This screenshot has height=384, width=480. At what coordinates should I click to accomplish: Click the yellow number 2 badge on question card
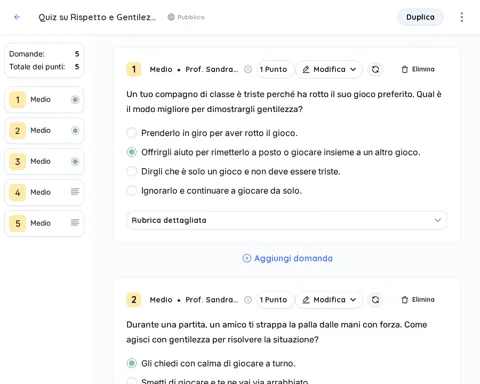point(134,300)
